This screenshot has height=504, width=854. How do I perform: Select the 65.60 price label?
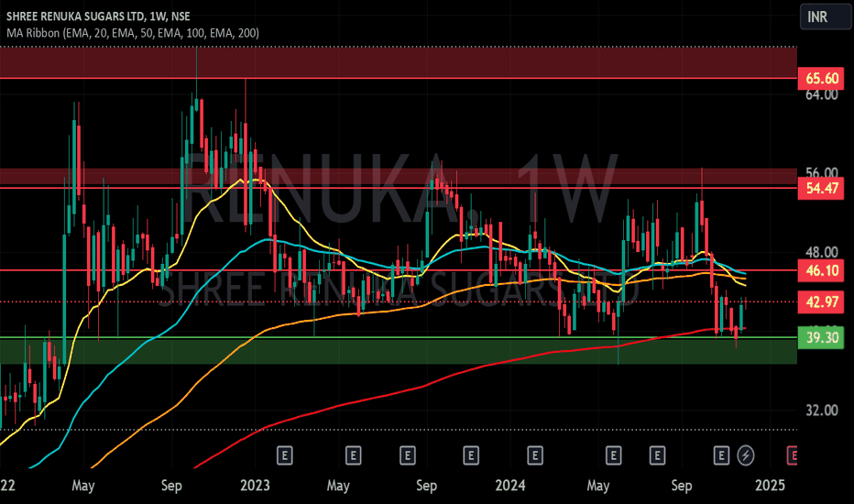click(x=821, y=79)
